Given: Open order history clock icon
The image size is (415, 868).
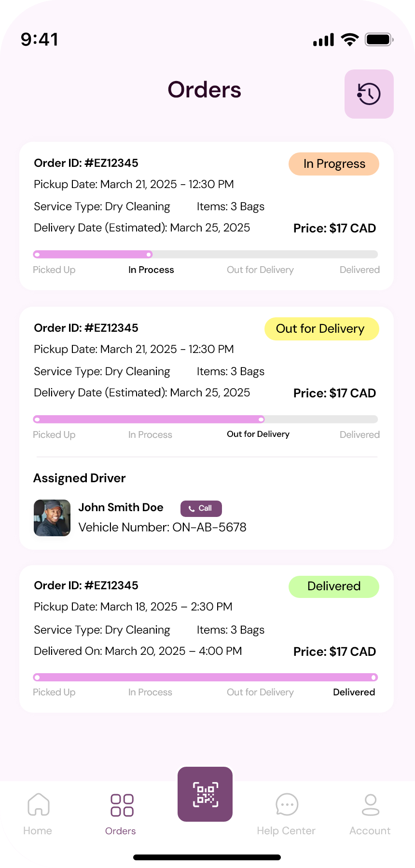Looking at the screenshot, I should tap(369, 94).
